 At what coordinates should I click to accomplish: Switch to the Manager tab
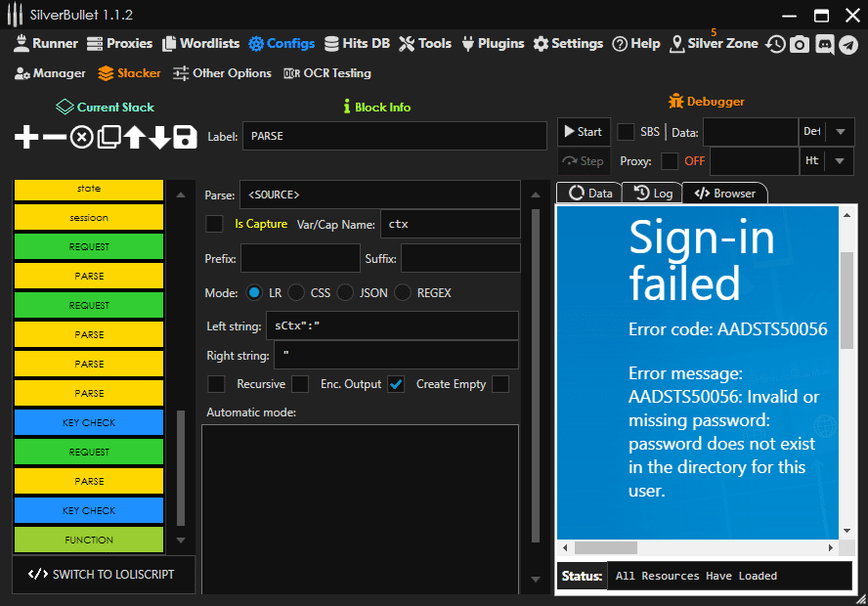[50, 73]
